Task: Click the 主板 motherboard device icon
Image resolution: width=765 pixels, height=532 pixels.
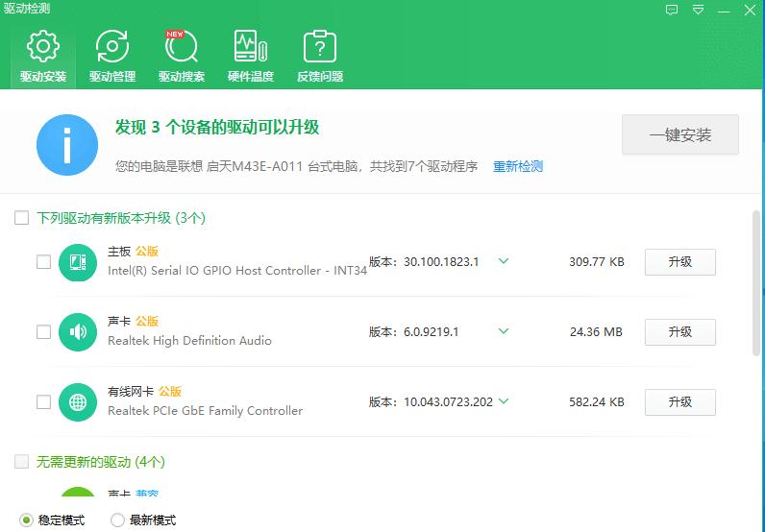Action: click(x=78, y=262)
